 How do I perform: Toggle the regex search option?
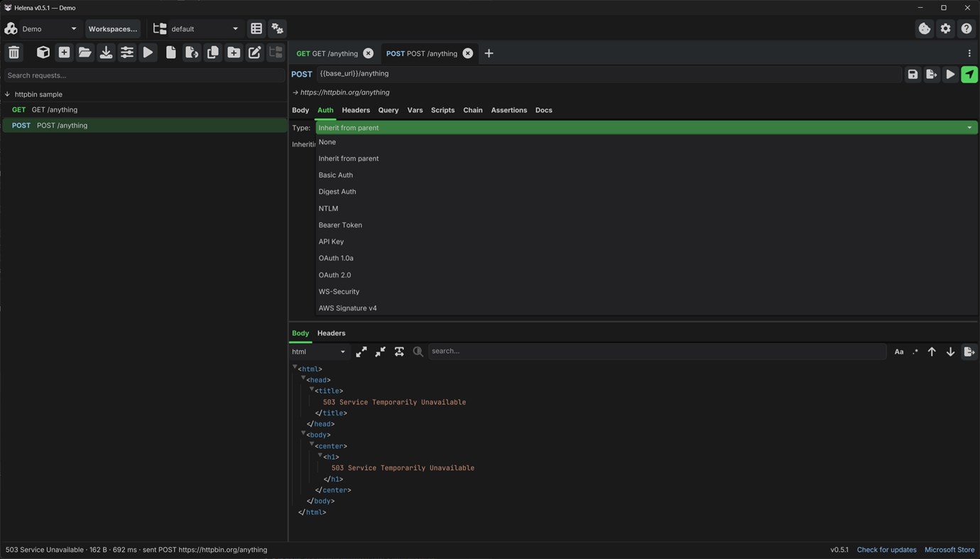point(915,352)
